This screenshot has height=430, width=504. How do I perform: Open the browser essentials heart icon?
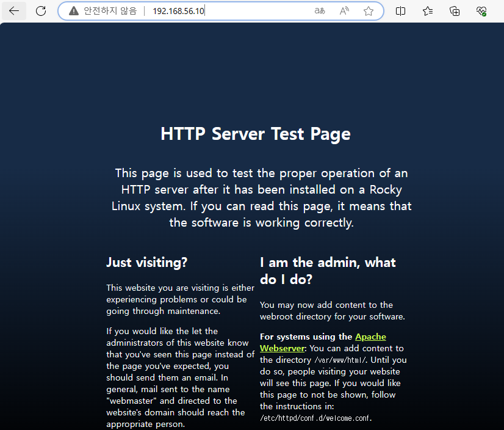[481, 11]
